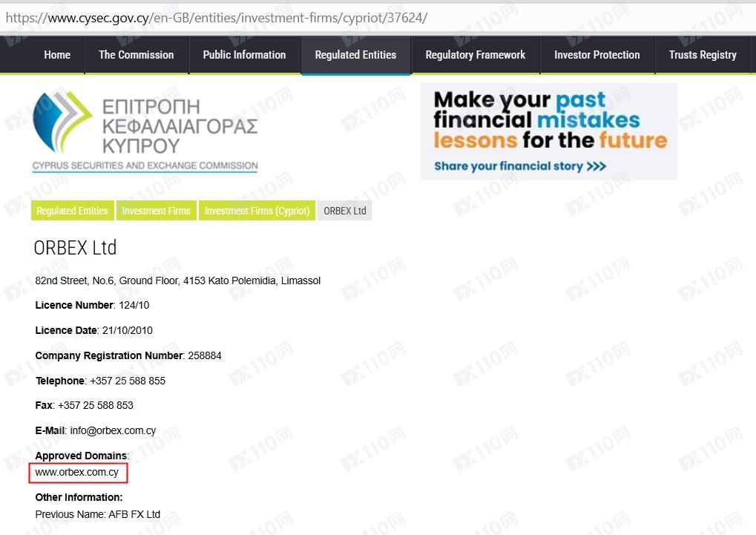Image resolution: width=756 pixels, height=535 pixels.
Task: Open the Investor Protection menu
Action: click(596, 55)
